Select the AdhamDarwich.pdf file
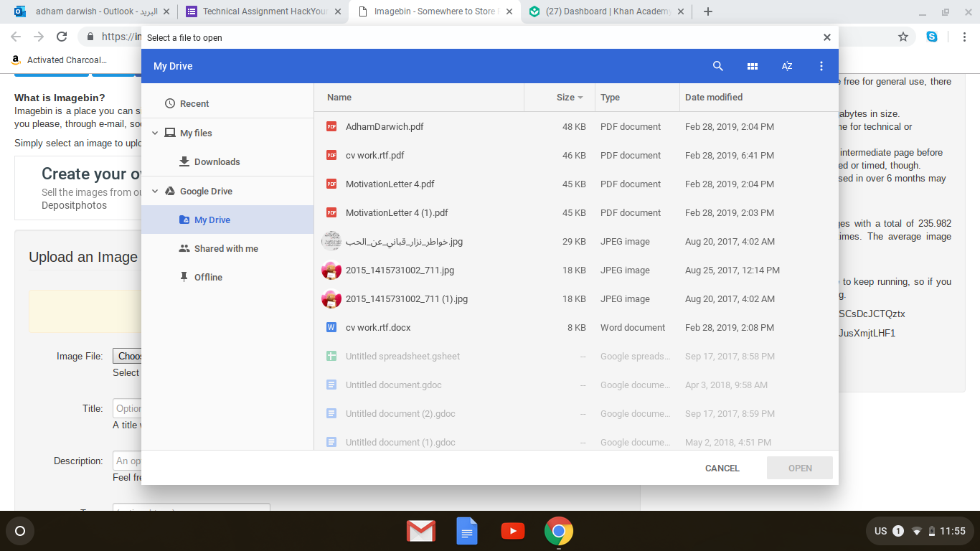The height and width of the screenshot is (551, 980). (x=576, y=126)
